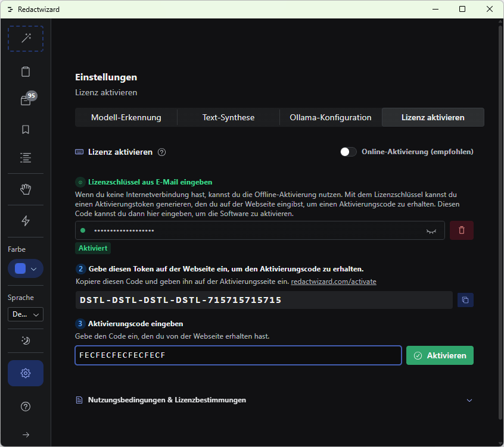Show help info beside Lizenz aktivieren heading
The image size is (504, 447).
click(x=161, y=152)
